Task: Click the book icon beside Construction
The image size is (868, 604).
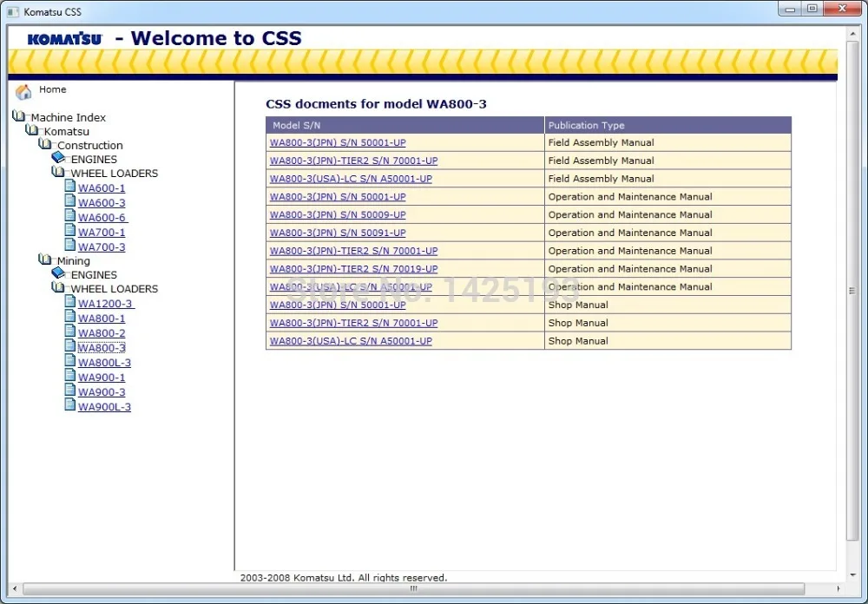Action: coord(45,143)
